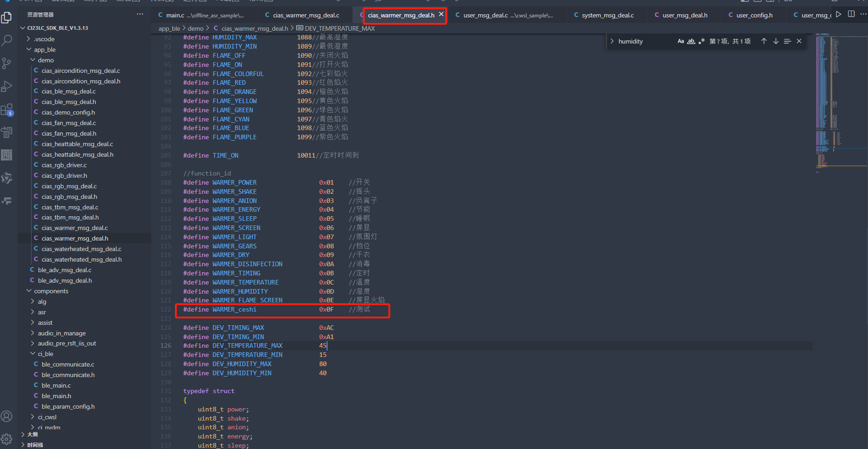Toggle Match Whole Word in find widget
The height and width of the screenshot is (449, 868).
[x=691, y=41]
